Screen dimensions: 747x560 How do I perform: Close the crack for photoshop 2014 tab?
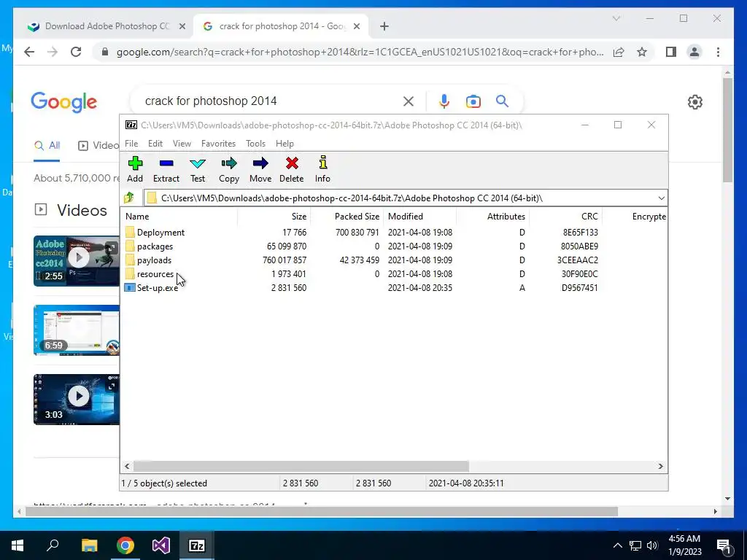(x=357, y=27)
